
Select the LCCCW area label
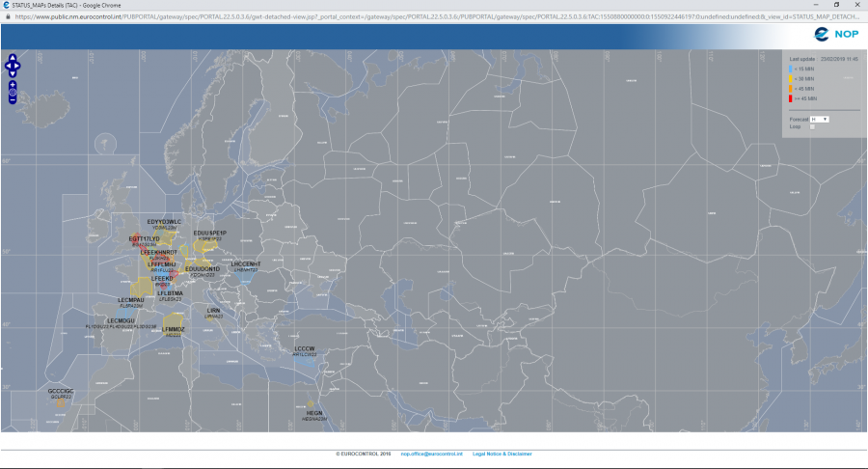pos(305,348)
